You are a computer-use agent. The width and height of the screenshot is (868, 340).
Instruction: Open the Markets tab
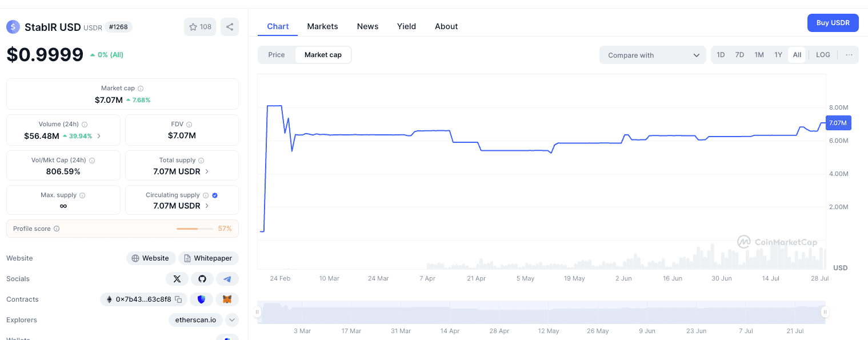point(322,26)
